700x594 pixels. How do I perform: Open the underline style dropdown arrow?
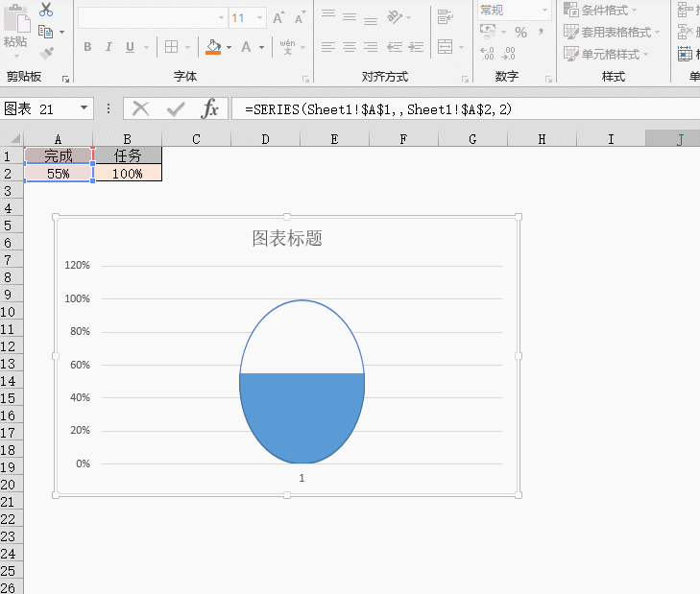[x=146, y=47]
